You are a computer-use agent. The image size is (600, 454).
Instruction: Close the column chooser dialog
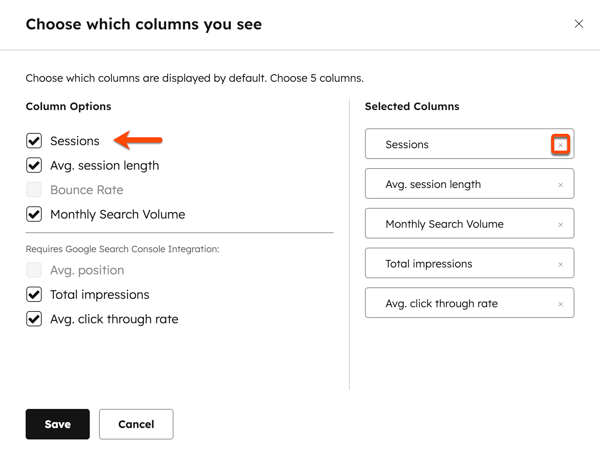(579, 24)
